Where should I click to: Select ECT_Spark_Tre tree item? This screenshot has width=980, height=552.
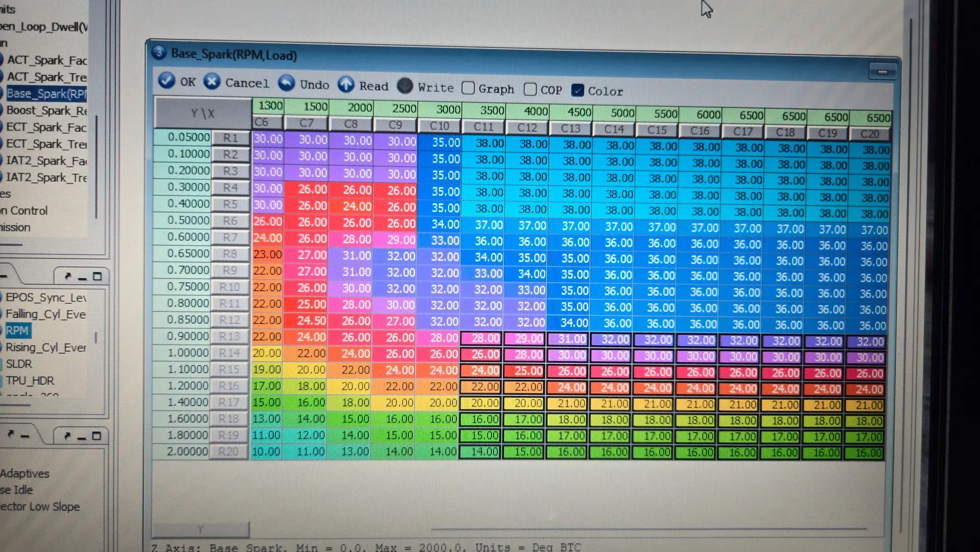[x=46, y=144]
